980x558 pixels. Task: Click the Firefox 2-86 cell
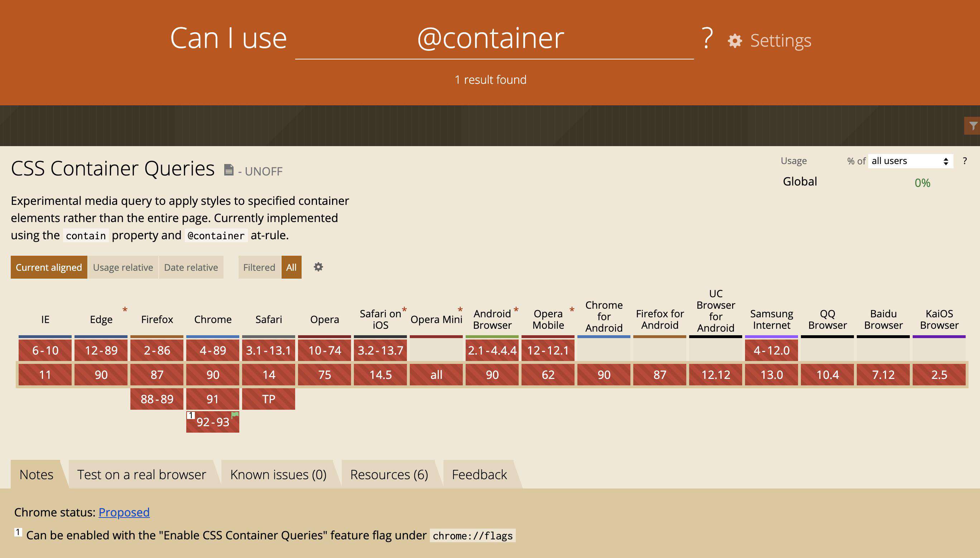pyautogui.click(x=157, y=350)
